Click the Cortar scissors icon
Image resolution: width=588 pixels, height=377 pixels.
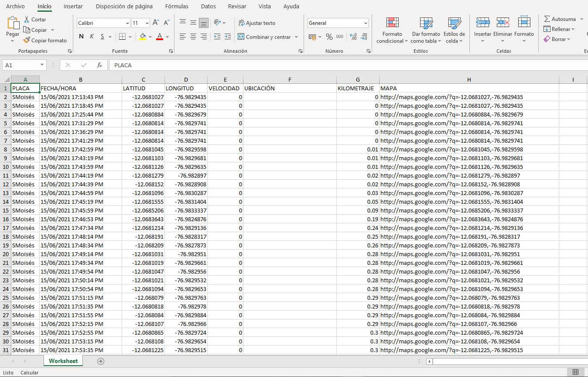(27, 20)
